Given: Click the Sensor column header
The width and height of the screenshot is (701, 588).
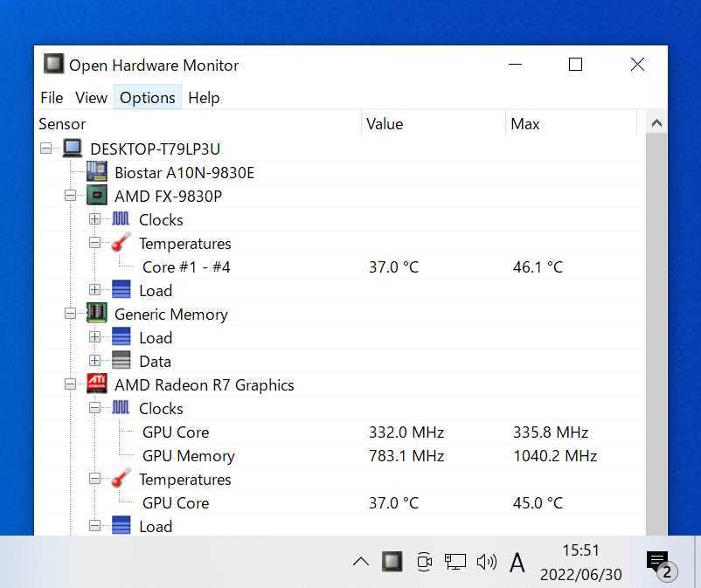Looking at the screenshot, I should click(198, 124).
